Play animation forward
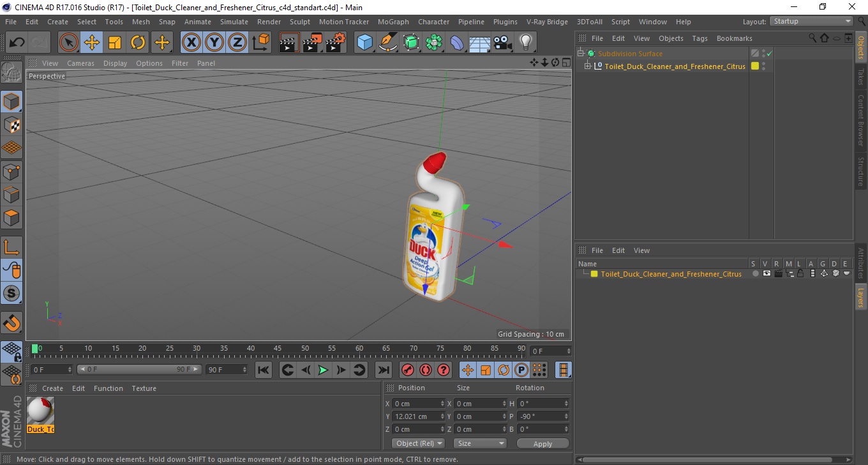The image size is (868, 465). pos(324,370)
